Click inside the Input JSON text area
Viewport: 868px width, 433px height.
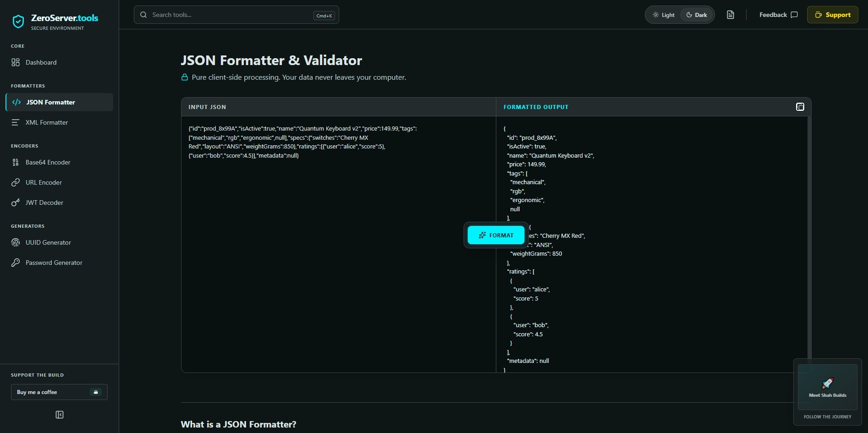click(x=338, y=244)
